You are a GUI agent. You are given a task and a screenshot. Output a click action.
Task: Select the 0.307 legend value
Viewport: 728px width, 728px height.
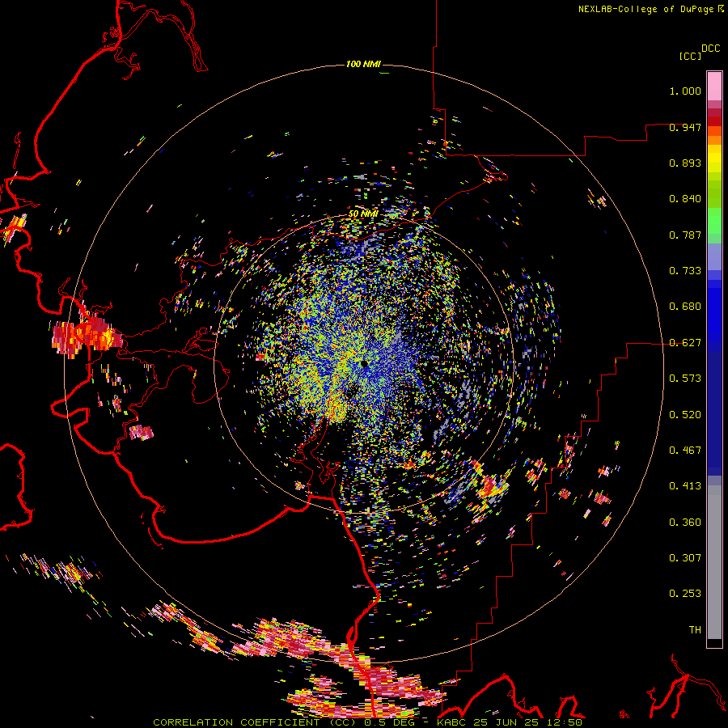click(685, 558)
